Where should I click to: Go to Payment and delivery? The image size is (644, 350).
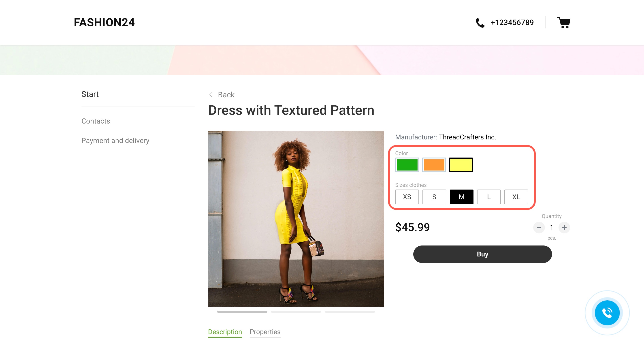point(115,141)
